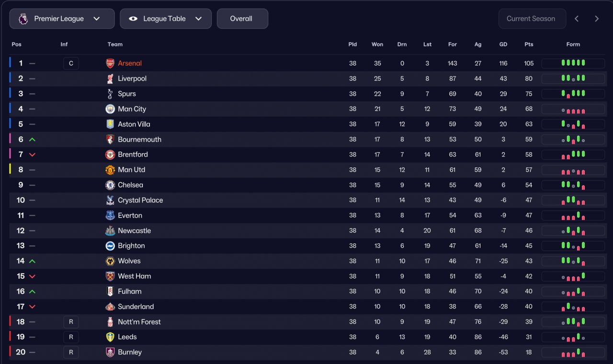This screenshot has width=613, height=364.
Task: Expand the League Table view dropdown
Action: (x=165, y=19)
